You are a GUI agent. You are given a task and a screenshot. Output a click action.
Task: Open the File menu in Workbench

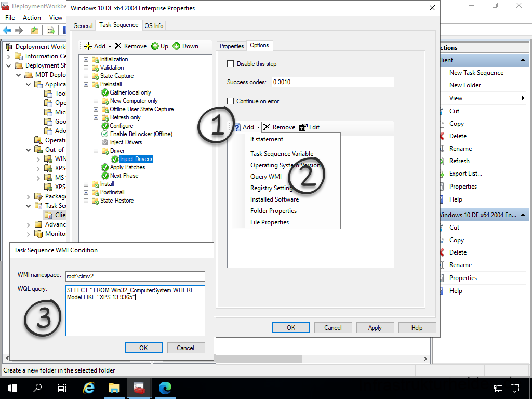[10, 18]
